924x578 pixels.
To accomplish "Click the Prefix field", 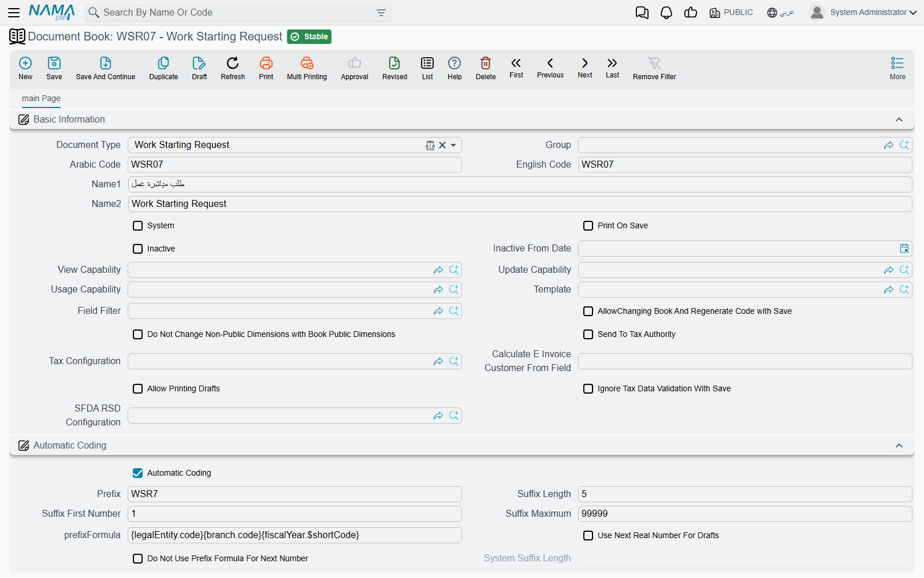I will click(x=295, y=494).
